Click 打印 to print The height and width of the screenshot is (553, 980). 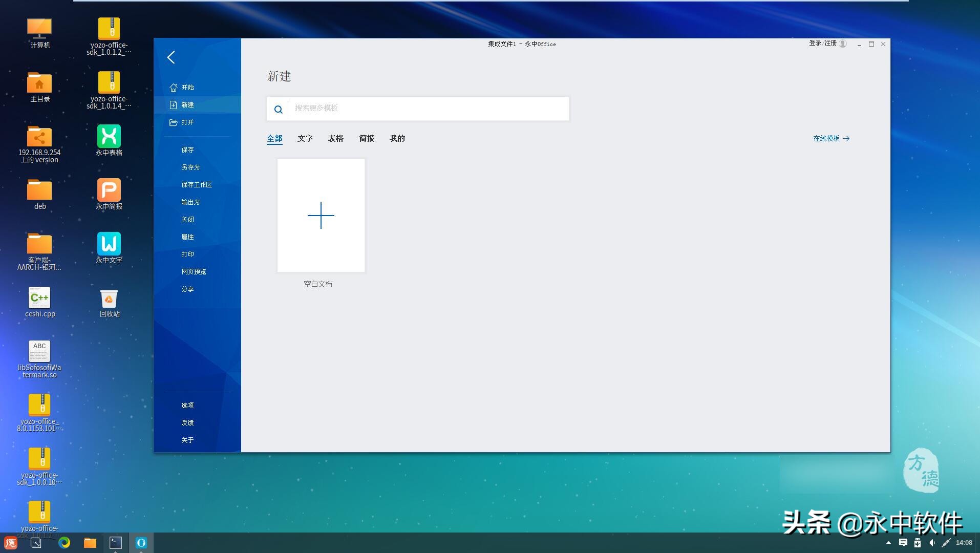(x=187, y=254)
